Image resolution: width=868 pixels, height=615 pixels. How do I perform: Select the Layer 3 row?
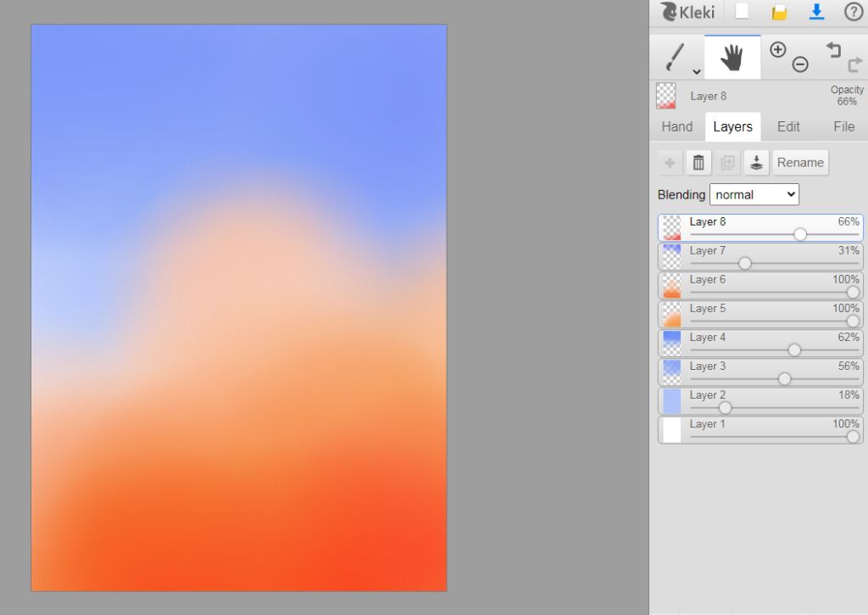click(760, 372)
